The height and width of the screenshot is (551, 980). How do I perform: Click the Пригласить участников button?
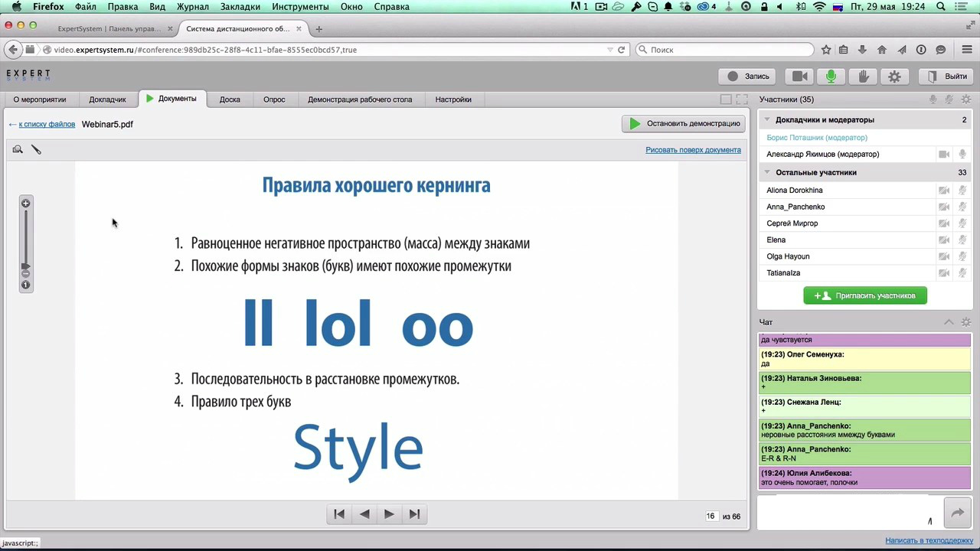pos(865,295)
